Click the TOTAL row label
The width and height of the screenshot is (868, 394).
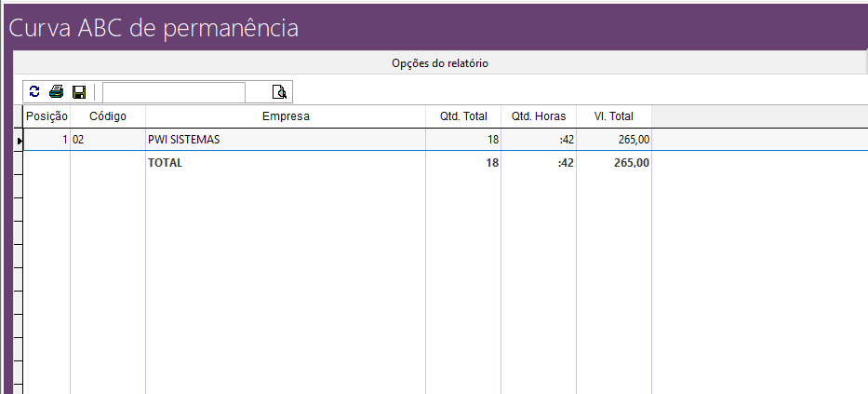pyautogui.click(x=166, y=162)
